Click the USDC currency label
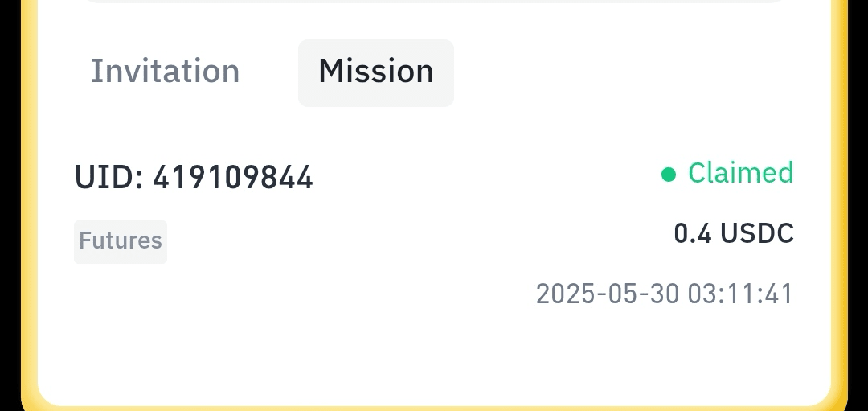This screenshot has width=868, height=411. pos(757,233)
